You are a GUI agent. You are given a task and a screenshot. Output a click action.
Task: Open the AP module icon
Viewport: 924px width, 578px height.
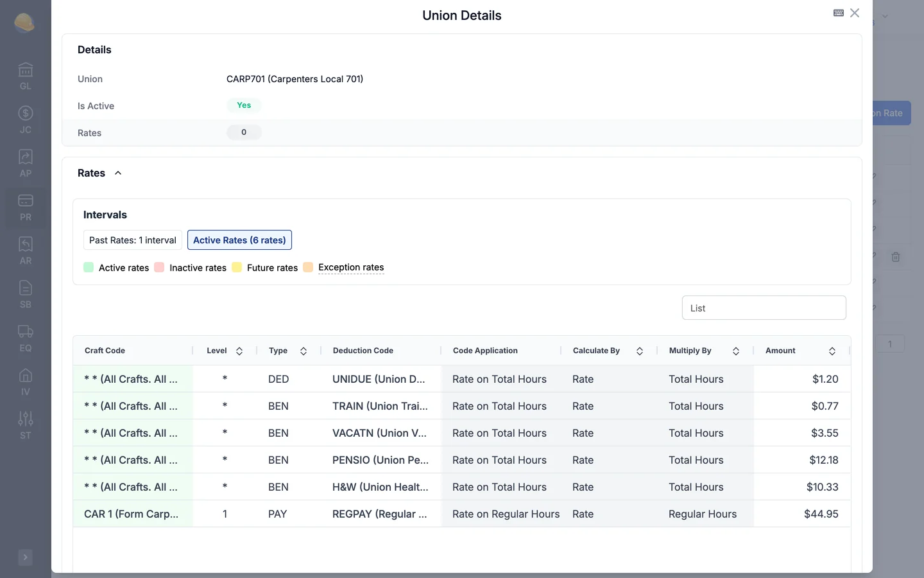[x=25, y=164]
